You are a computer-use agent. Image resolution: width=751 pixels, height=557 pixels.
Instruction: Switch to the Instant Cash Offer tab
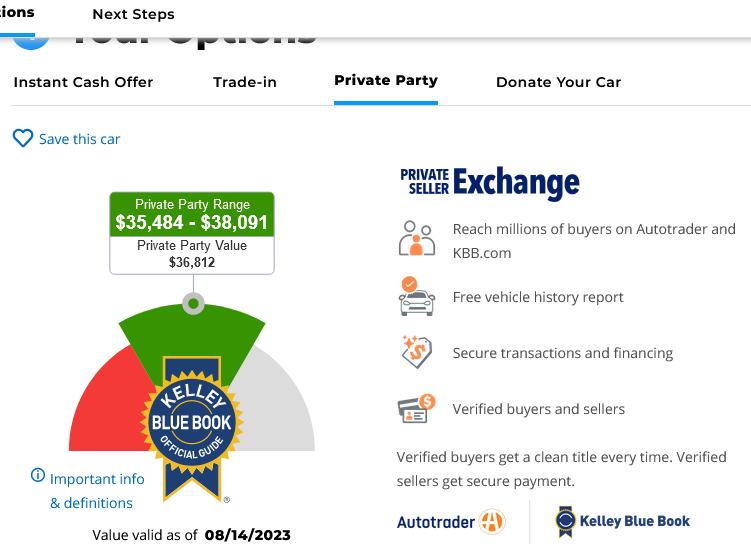coord(83,82)
